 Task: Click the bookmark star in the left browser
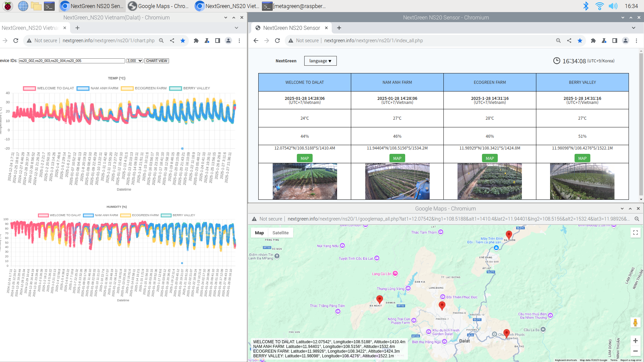coord(183,41)
